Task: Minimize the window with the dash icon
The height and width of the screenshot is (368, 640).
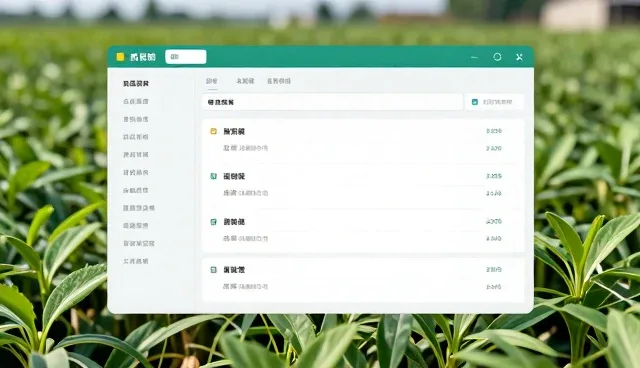Action: 474,57
